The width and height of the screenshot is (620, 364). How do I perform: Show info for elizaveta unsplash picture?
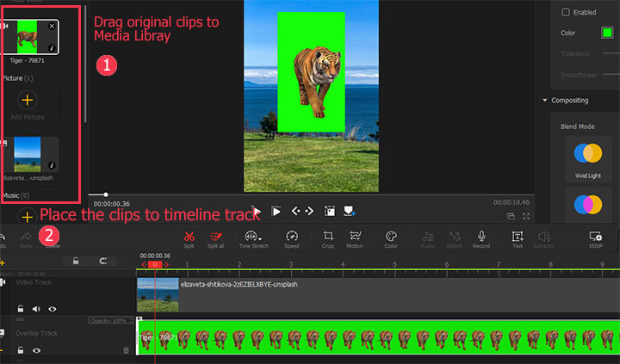coord(52,165)
